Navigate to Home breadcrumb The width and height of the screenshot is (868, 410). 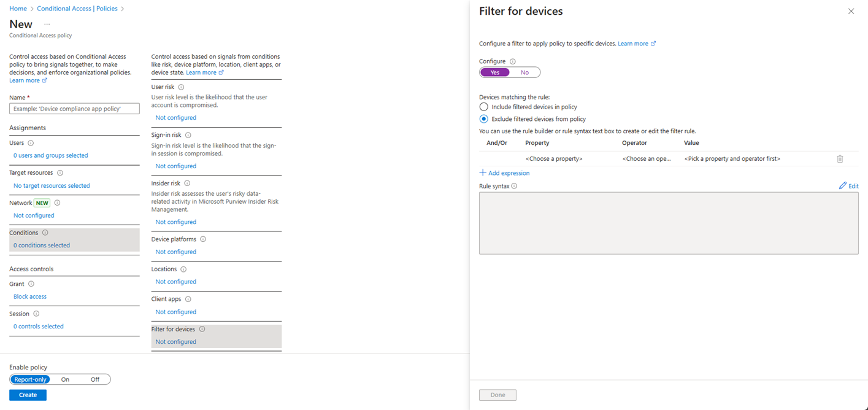[x=18, y=9]
